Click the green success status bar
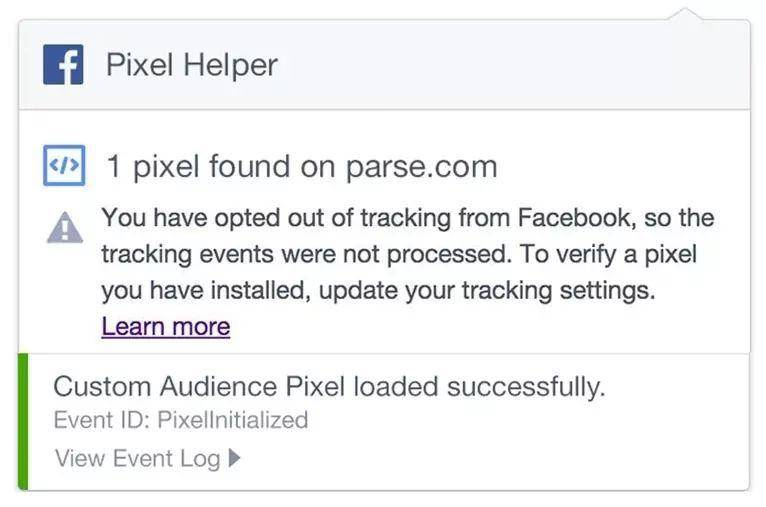Image resolution: width=766 pixels, height=507 pixels. 23,422
